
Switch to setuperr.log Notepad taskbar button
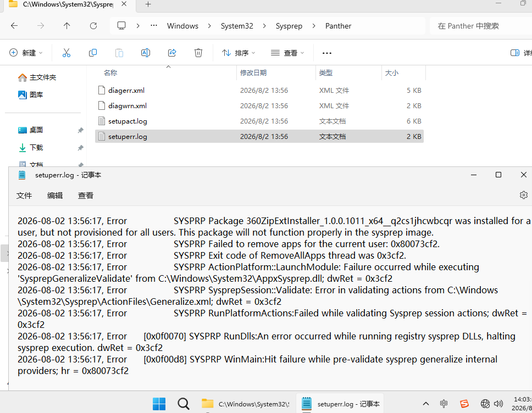[x=340, y=404]
